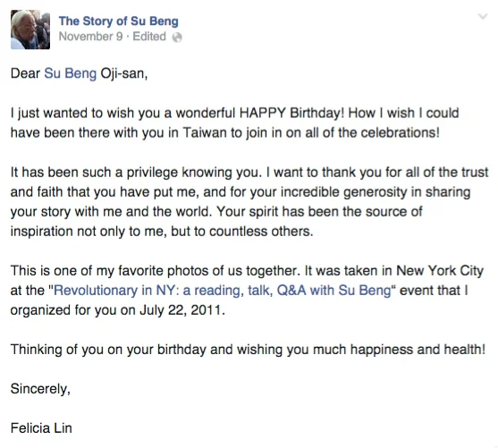Viewport: 498px width, 448px height.
Task: Click the inspiration not only to me line
Action: pyautogui.click(x=162, y=232)
